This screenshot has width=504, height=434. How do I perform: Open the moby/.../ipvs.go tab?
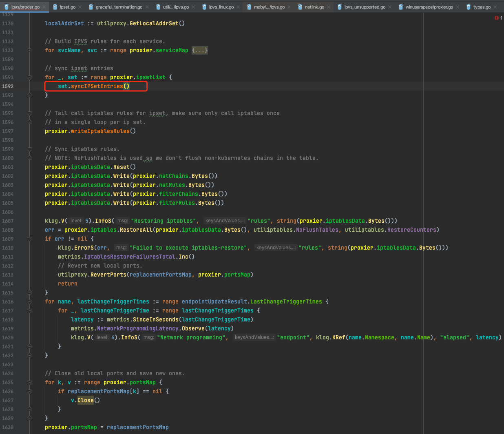coord(269,7)
